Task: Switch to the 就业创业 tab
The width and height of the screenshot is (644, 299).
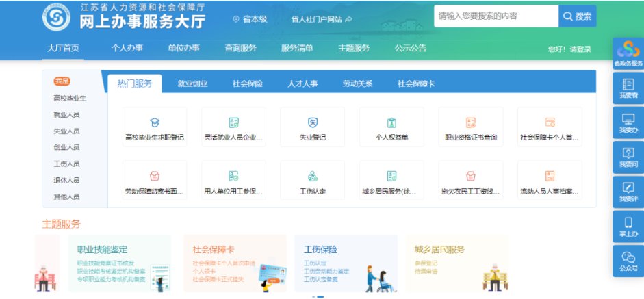Action: (x=192, y=84)
